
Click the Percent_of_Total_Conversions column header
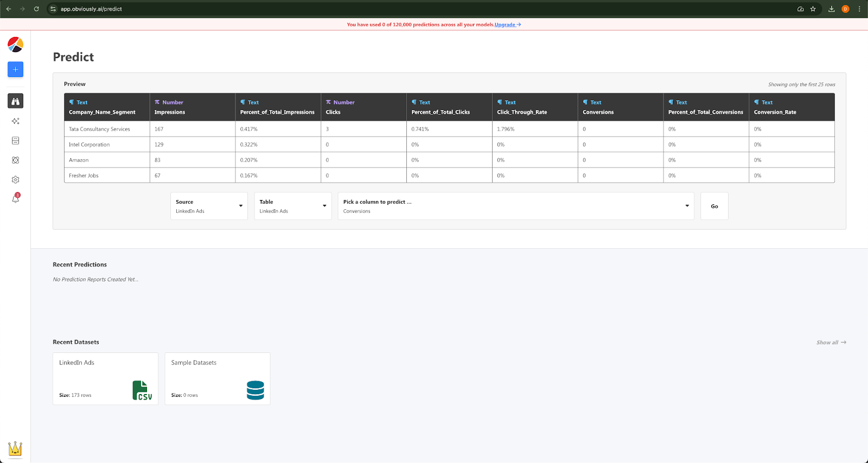(x=706, y=107)
